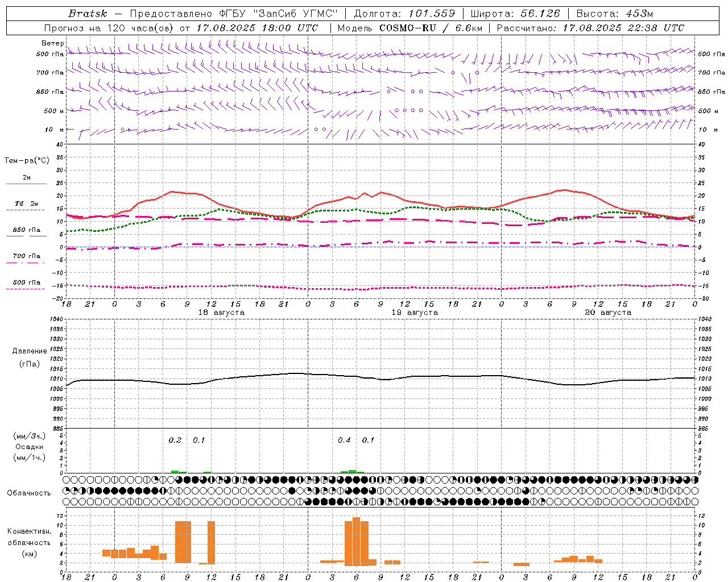Screen dimensions: 728x582
Task: Click the "20 августа" date label
Action: click(608, 313)
